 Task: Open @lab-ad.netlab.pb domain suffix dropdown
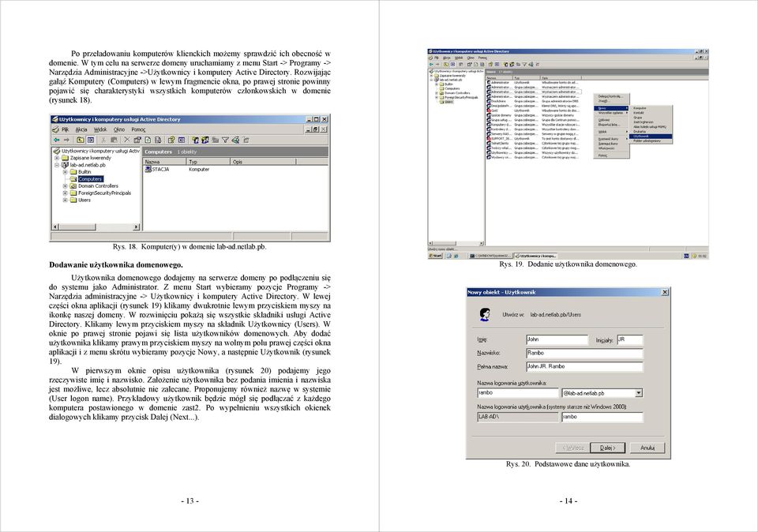coord(638,393)
